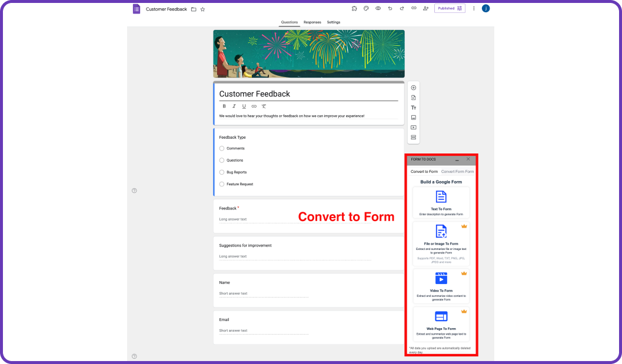Open the Settings tab
622x364 pixels.
pyautogui.click(x=334, y=22)
